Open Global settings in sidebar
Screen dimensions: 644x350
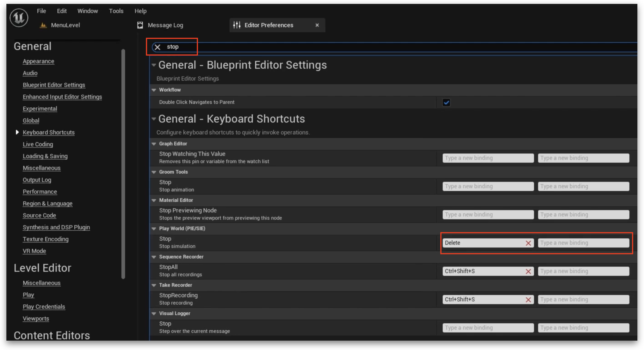pos(31,121)
